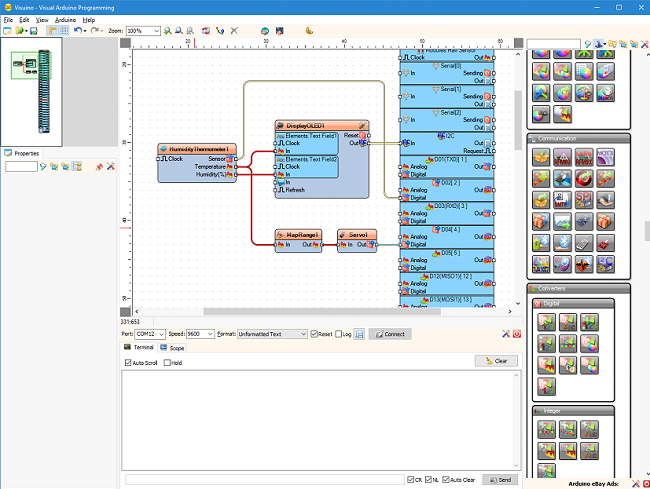Click the red settings icon on DisplayOLED1 header
650x489 pixels.
point(362,125)
